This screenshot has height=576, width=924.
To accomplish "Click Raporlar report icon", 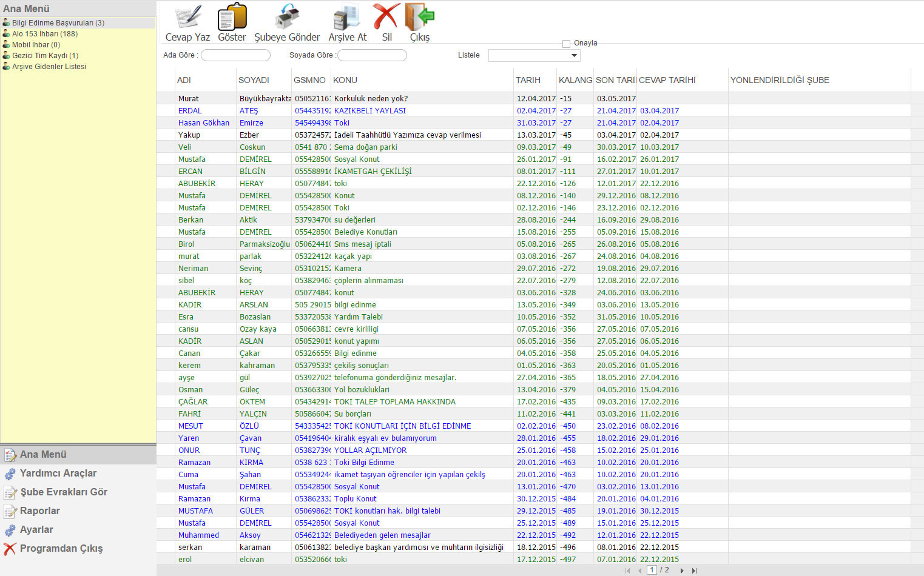I will pos(10,511).
